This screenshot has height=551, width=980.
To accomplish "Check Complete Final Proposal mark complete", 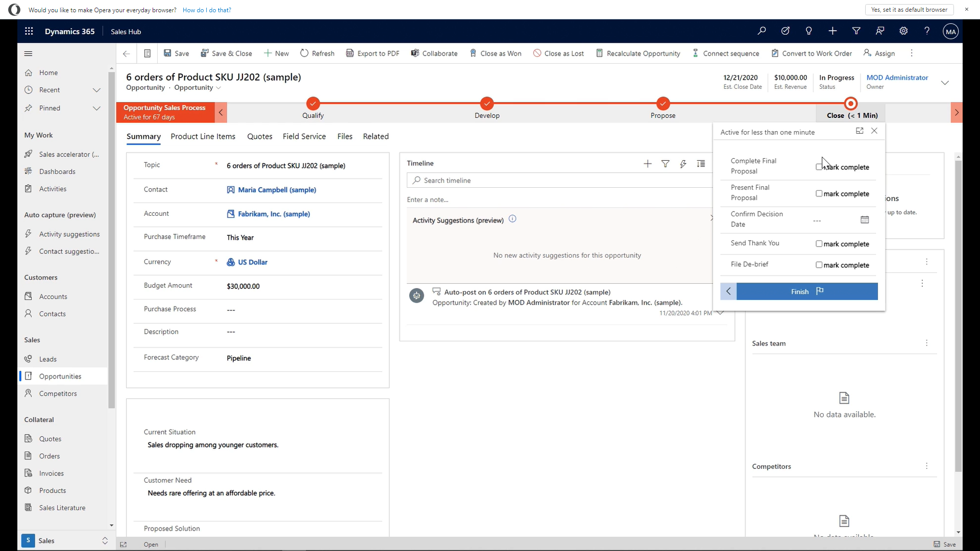I will point(819,167).
